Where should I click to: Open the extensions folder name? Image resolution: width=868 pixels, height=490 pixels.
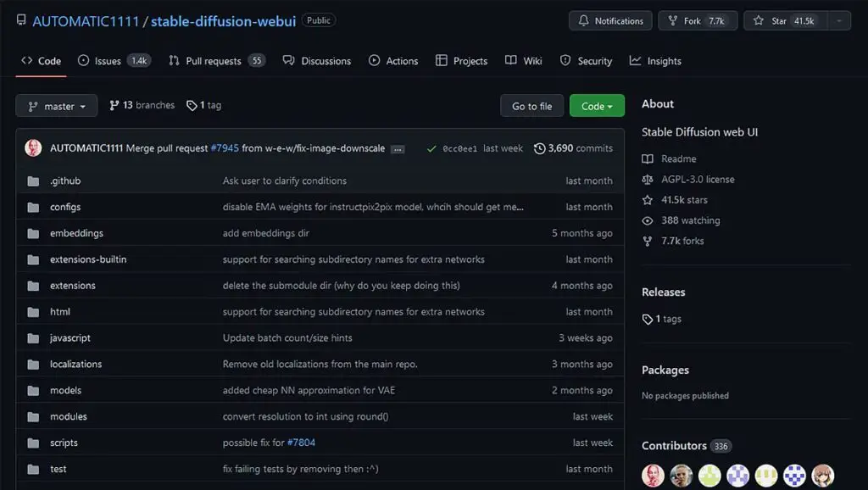(73, 286)
